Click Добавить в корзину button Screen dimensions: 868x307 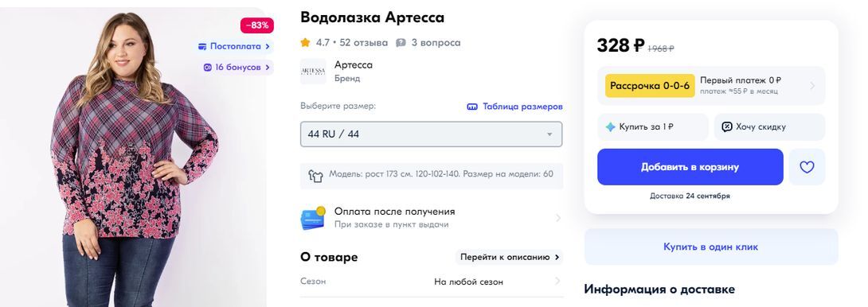tap(690, 167)
